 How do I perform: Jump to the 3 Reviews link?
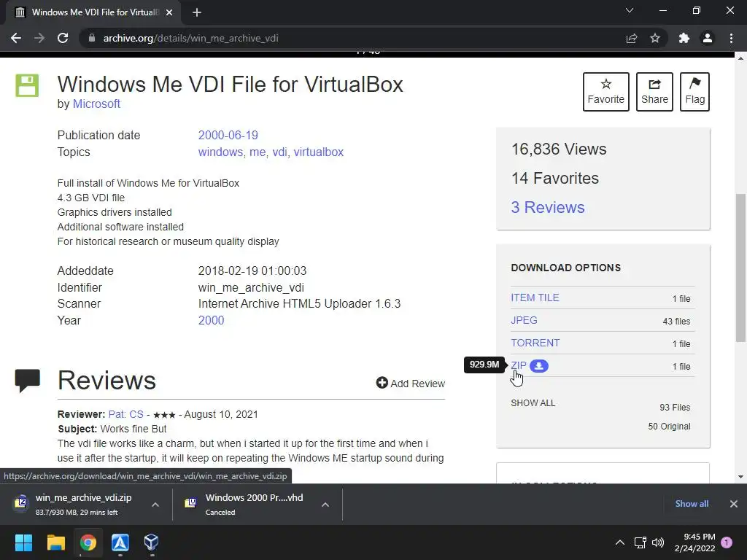click(548, 207)
